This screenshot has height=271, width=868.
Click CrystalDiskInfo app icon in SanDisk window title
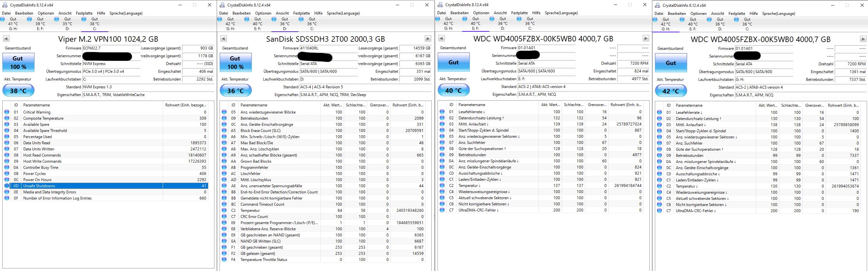click(x=222, y=5)
